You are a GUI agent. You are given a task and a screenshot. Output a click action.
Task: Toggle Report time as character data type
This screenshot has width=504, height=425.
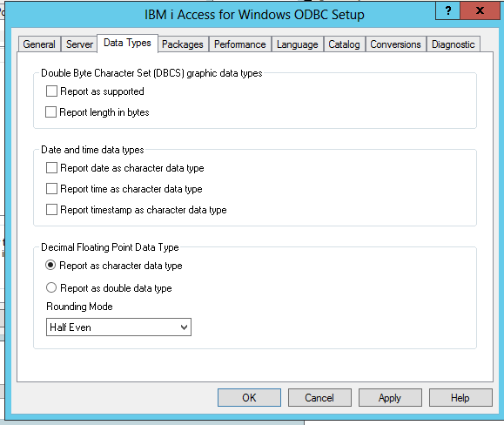51,189
